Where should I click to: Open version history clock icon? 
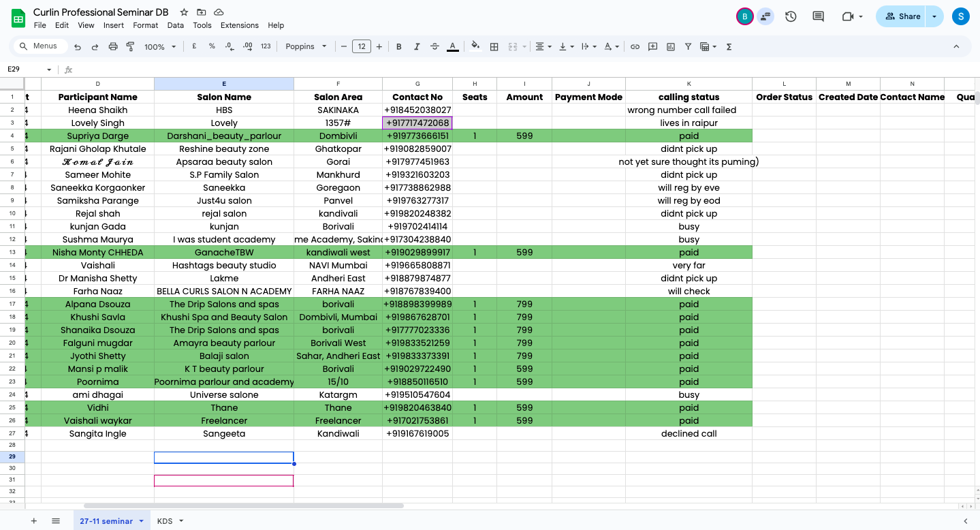click(x=791, y=16)
